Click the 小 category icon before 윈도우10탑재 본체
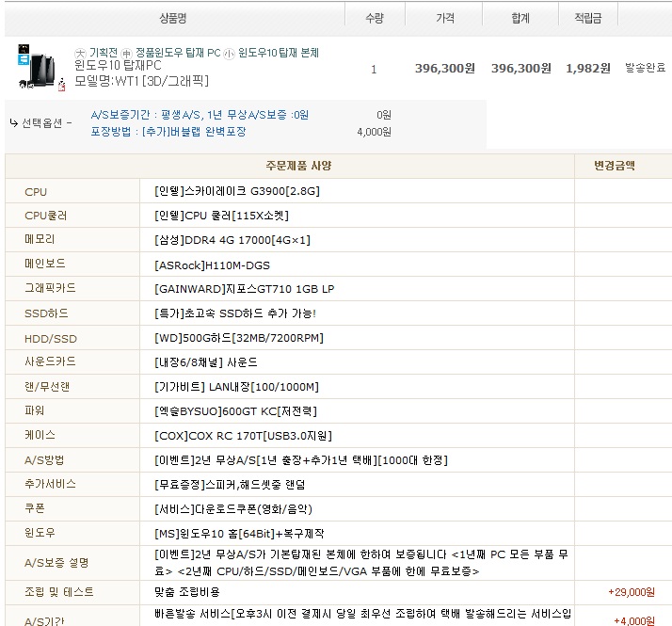The height and width of the screenshot is (626, 672). (x=230, y=53)
